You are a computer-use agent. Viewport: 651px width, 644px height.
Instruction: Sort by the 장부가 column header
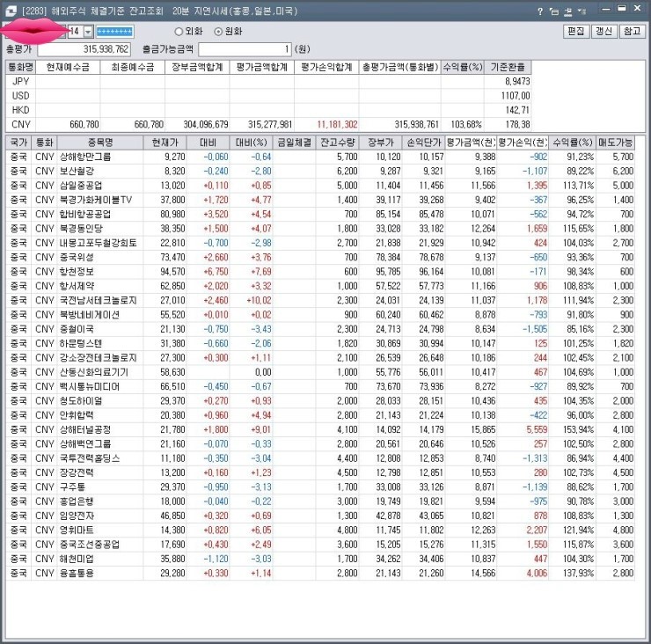pos(380,143)
